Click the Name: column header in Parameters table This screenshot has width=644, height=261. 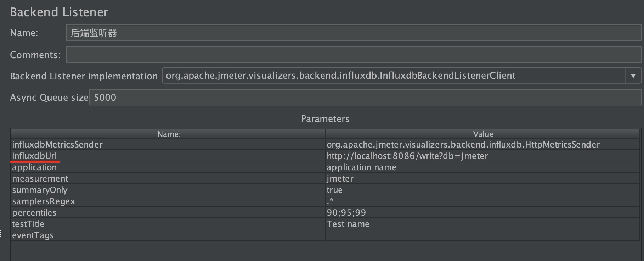pyautogui.click(x=168, y=134)
